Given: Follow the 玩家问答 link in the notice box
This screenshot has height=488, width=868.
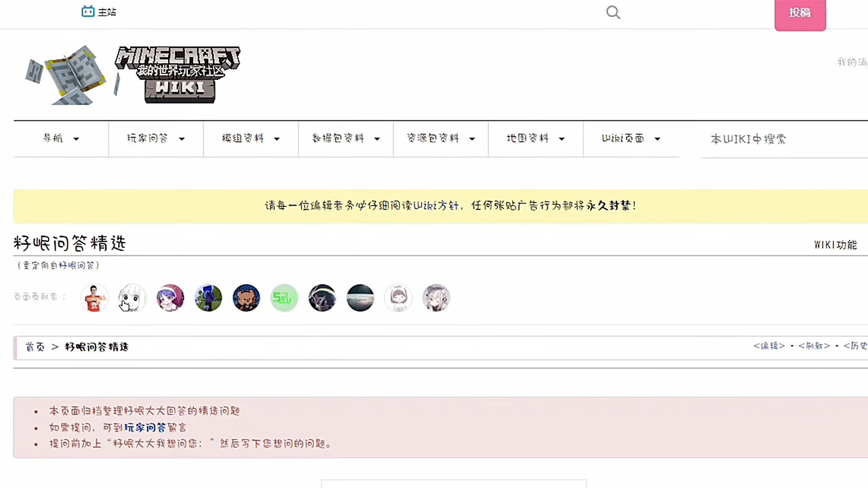Looking at the screenshot, I should 144,428.
